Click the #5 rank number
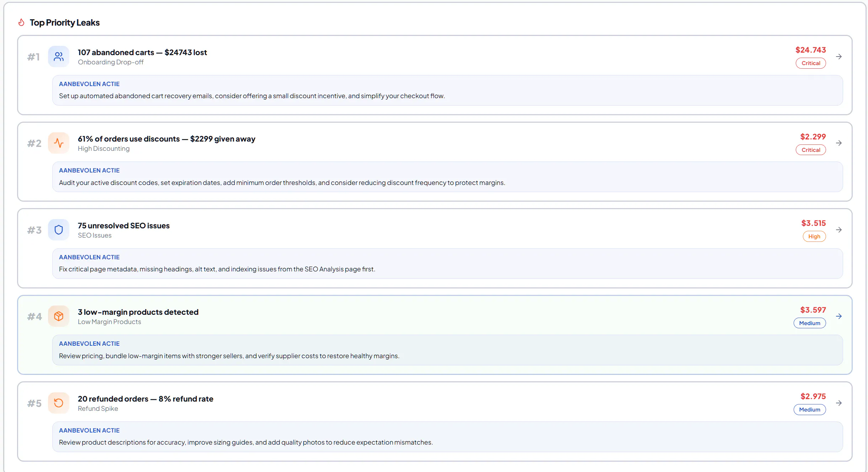The width and height of the screenshot is (868, 472). 35,403
